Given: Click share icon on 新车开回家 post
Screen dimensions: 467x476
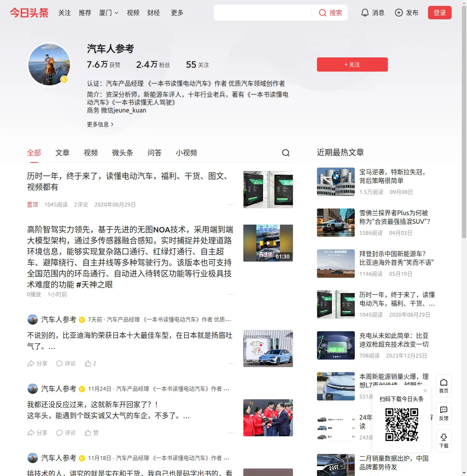Looking at the screenshot, I should click(31, 433).
